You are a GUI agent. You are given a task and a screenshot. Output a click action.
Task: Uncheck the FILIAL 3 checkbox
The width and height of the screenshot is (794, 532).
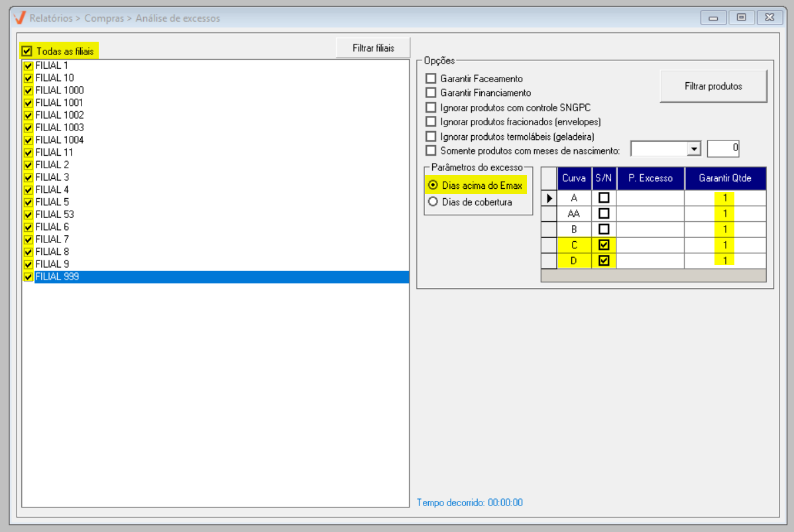point(28,177)
